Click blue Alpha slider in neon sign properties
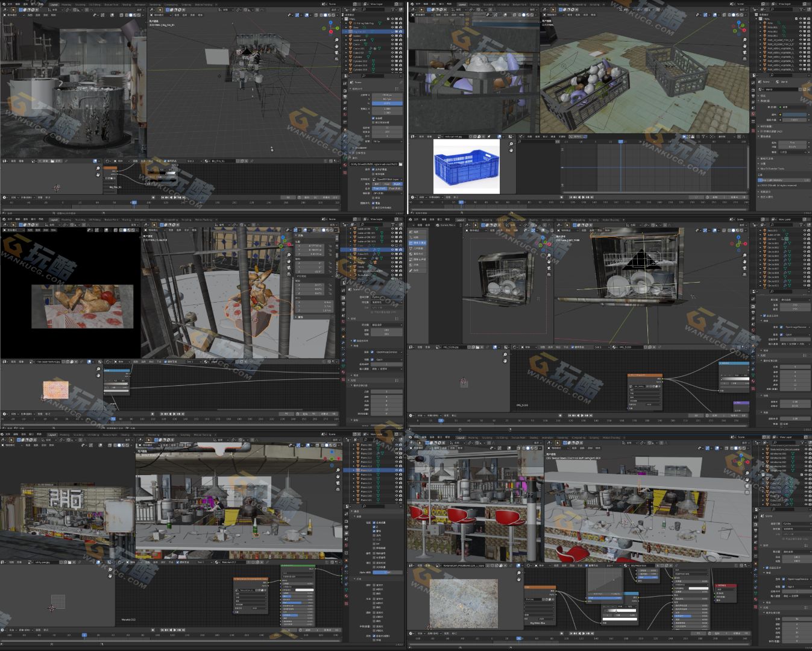The height and width of the screenshot is (651, 812). (388, 573)
